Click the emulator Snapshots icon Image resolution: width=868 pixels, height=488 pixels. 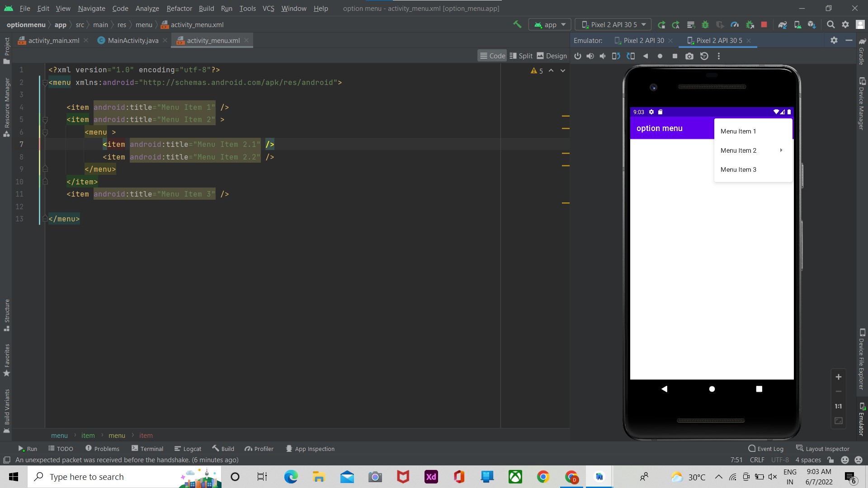point(704,56)
